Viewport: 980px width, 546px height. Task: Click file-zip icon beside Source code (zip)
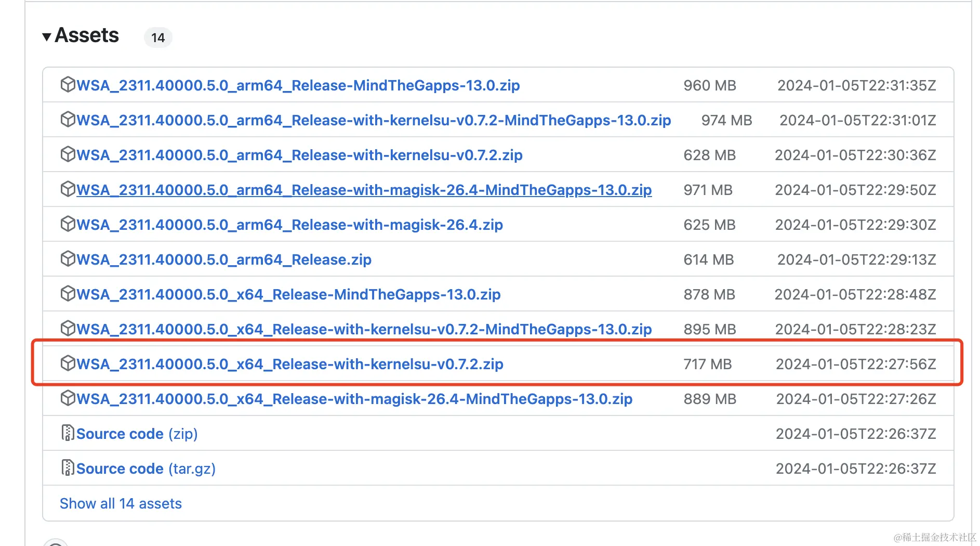click(x=68, y=433)
